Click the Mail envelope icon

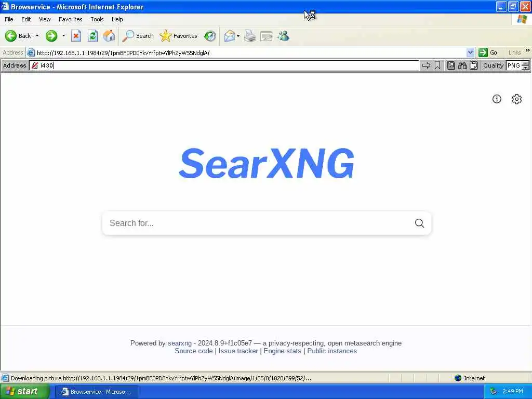tap(230, 36)
